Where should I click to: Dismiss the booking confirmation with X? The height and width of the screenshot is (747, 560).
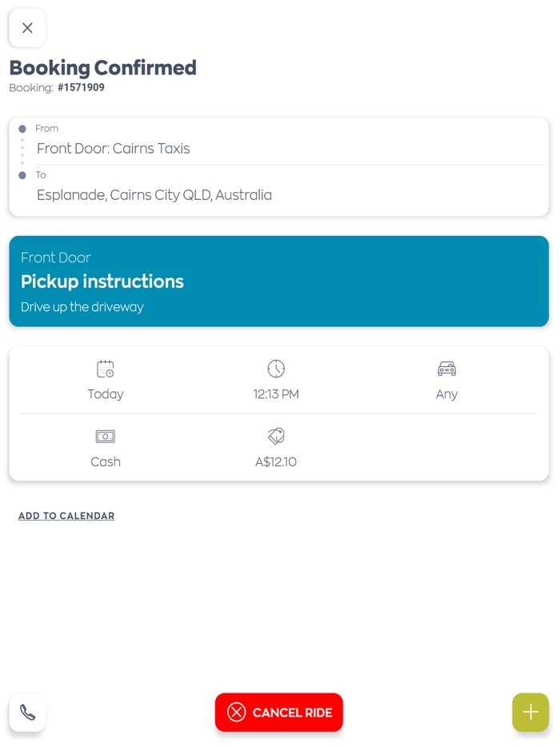coord(27,27)
